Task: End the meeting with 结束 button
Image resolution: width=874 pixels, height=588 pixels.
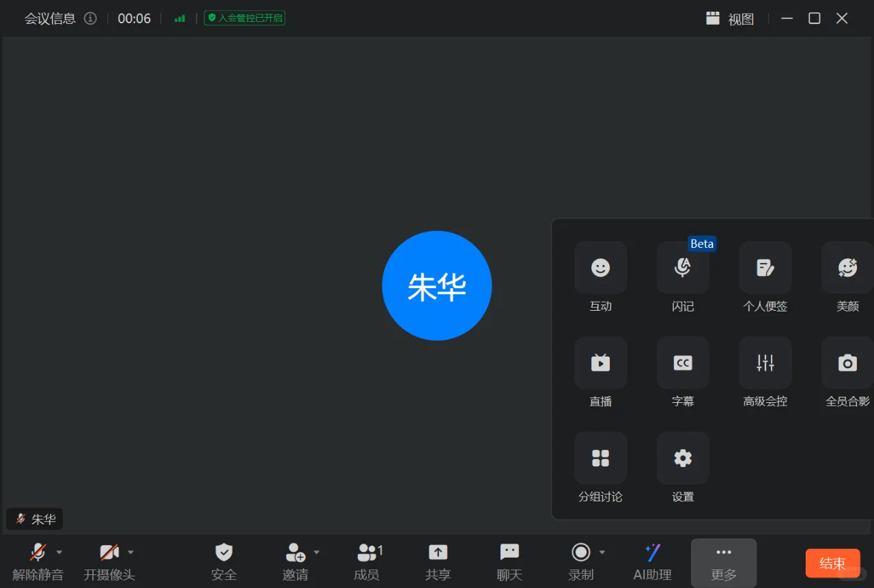Action: pyautogui.click(x=832, y=563)
